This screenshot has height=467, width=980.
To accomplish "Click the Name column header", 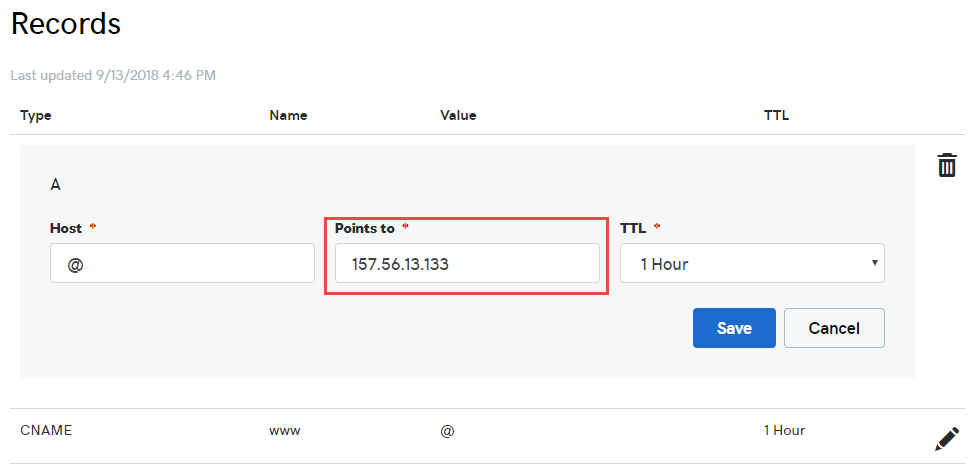I will click(x=288, y=115).
